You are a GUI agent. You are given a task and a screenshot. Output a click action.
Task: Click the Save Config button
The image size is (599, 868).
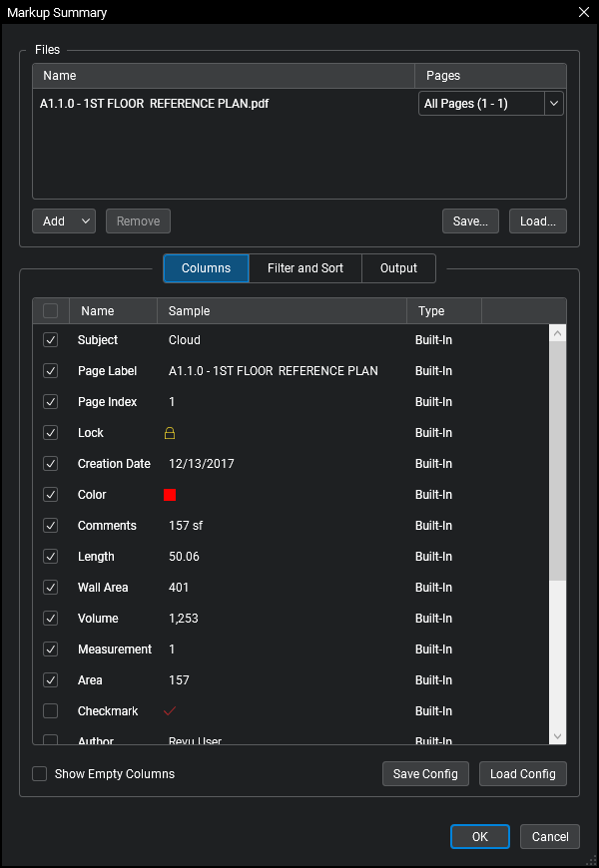coord(425,774)
